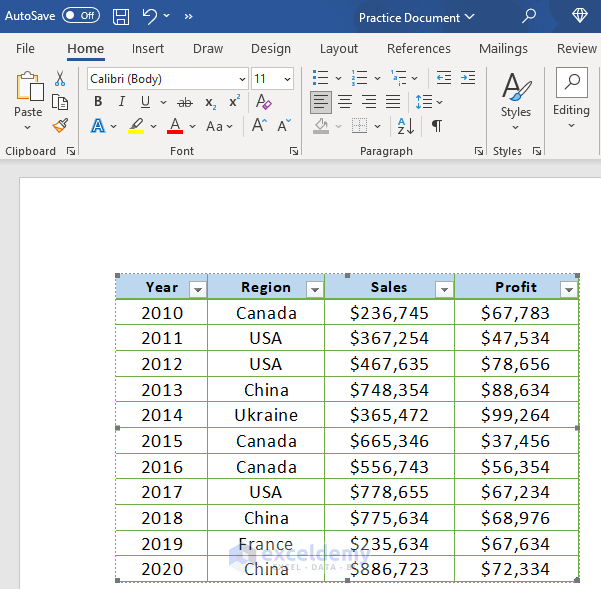This screenshot has width=601, height=589.
Task: Select Center alignment button
Action: click(x=345, y=102)
